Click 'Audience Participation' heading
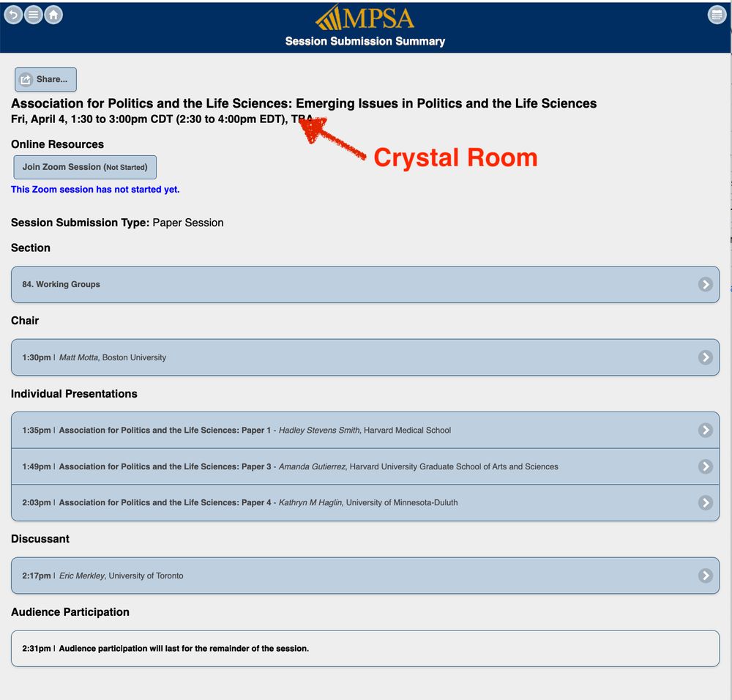Screen dimensions: 732x700 coord(70,612)
